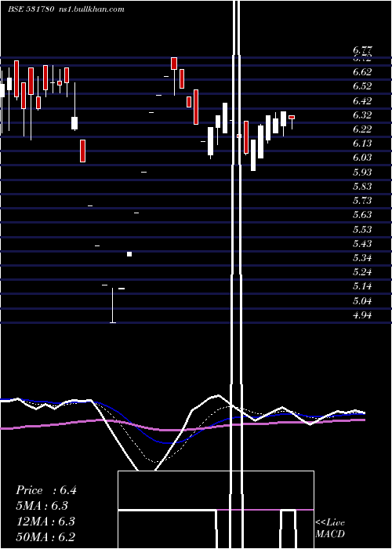
Task: Click the 5.83 axis value
Action: (x=362, y=187)
